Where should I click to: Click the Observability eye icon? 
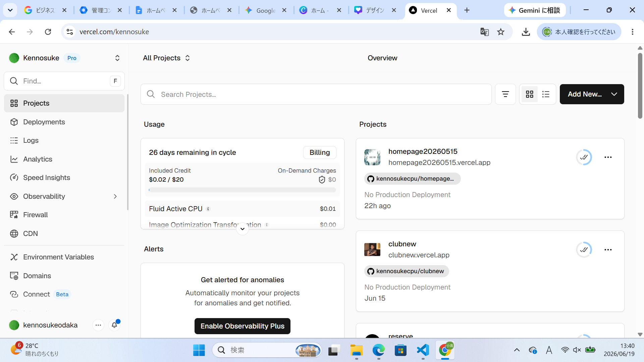(x=14, y=196)
